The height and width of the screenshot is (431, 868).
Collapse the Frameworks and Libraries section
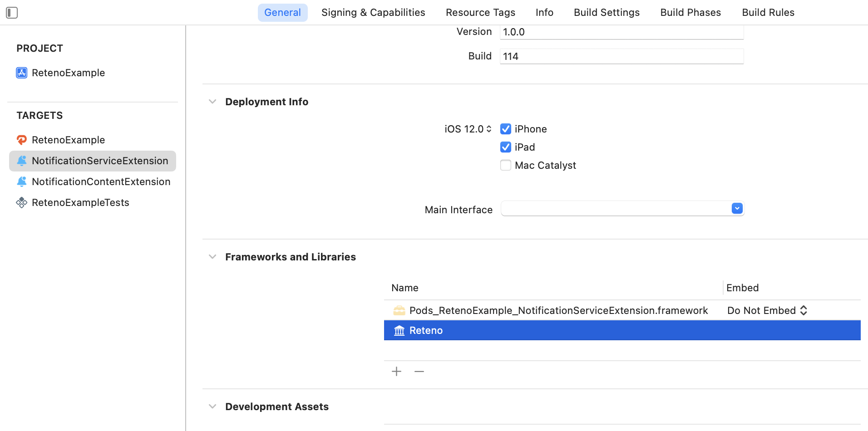point(212,257)
